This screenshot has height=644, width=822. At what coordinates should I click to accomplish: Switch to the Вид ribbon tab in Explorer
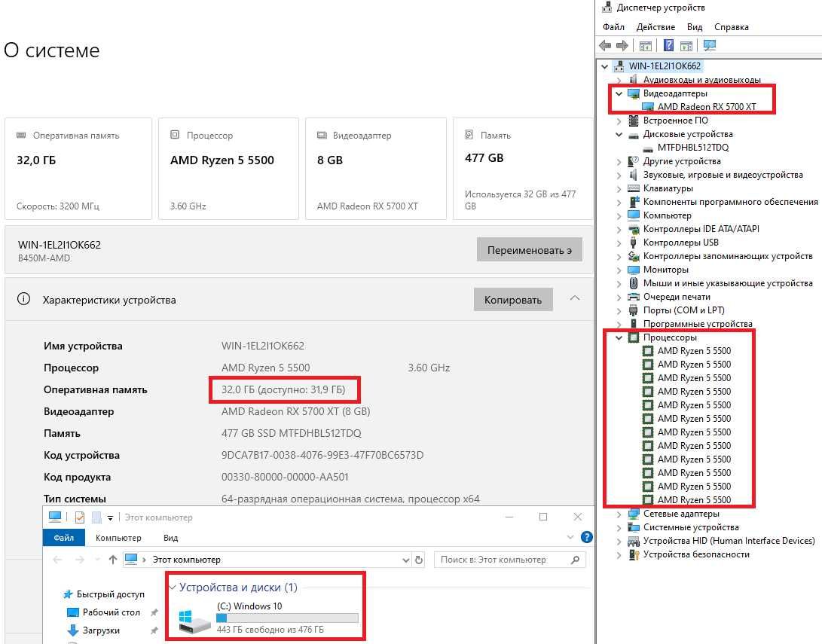click(x=171, y=538)
